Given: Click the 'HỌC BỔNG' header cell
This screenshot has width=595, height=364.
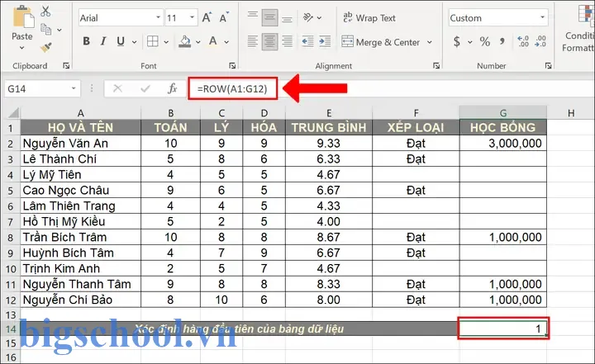Looking at the screenshot, I should [502, 127].
